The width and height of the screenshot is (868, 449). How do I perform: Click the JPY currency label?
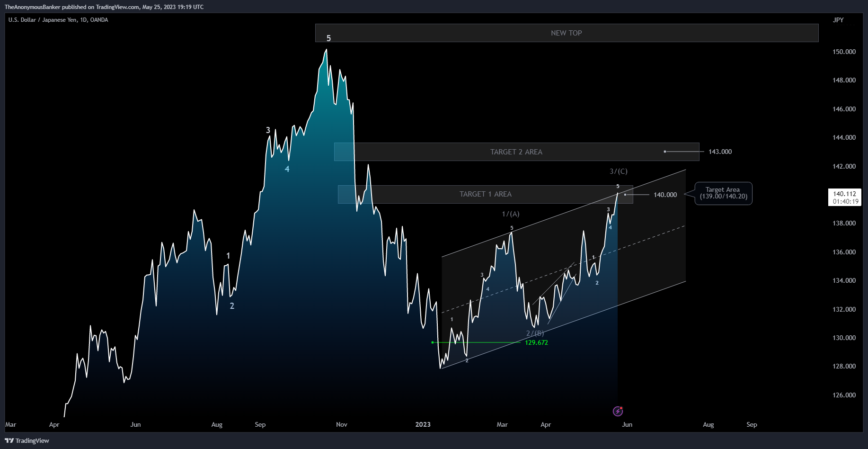tap(838, 20)
